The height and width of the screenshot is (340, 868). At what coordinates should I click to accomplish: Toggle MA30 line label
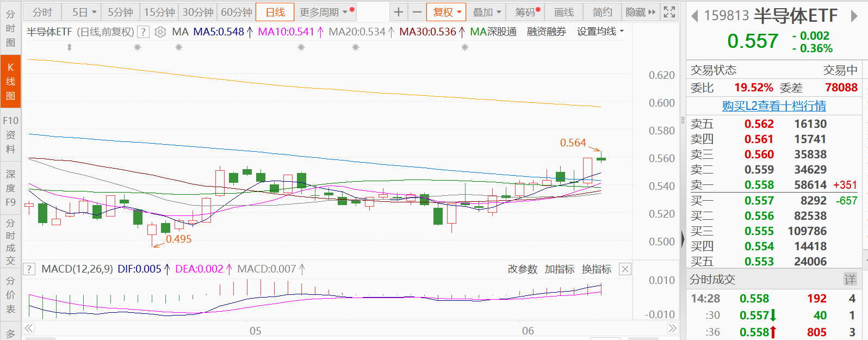[432, 32]
